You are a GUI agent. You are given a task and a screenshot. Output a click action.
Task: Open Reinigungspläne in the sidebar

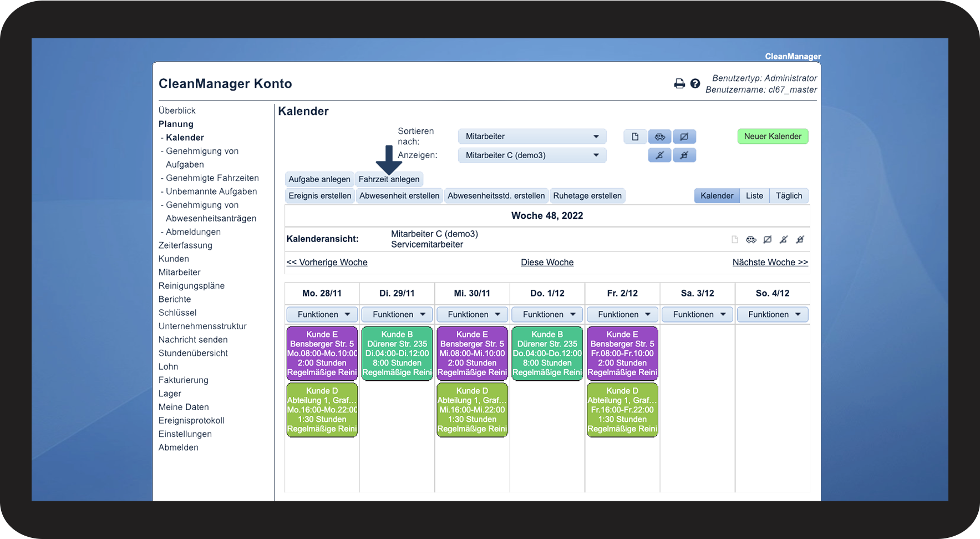point(191,286)
